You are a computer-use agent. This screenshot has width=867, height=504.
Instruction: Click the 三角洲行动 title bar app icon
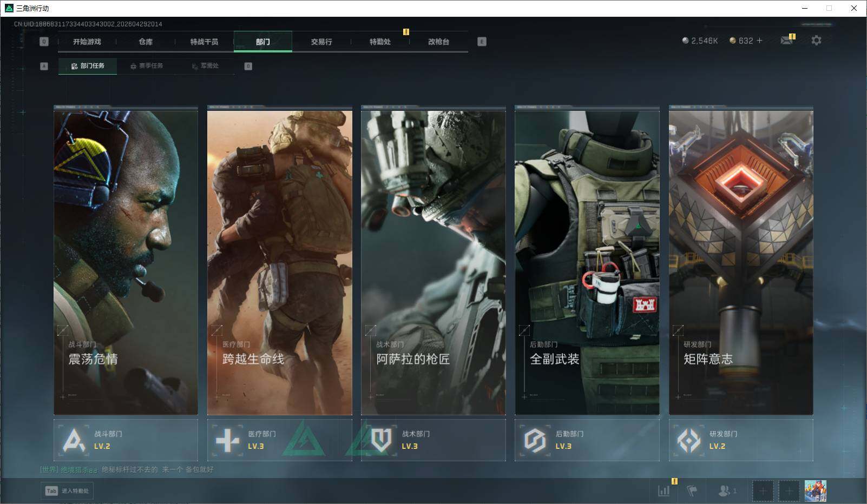(9, 8)
